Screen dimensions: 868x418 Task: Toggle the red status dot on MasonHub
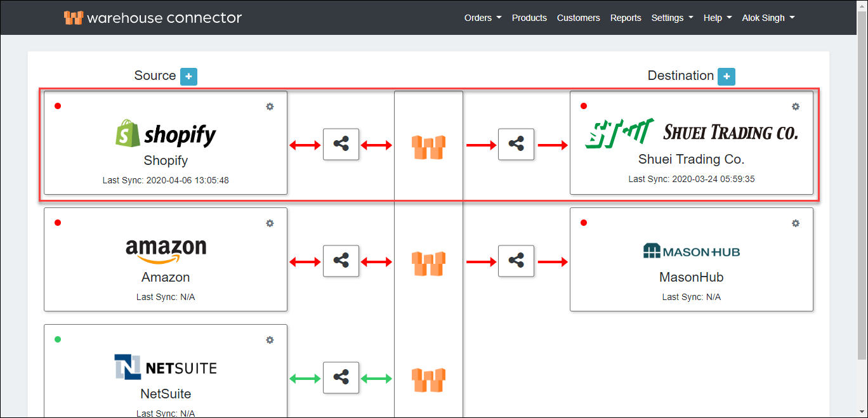[583, 223]
